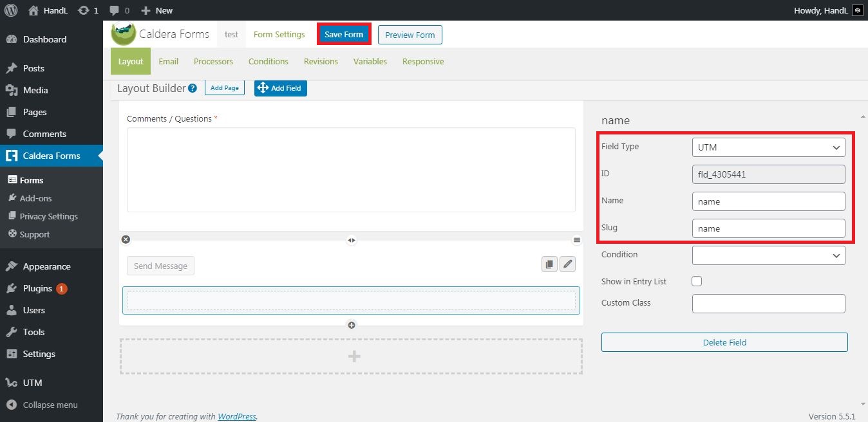
Task: Click inside the Custom Class input
Action: (x=768, y=304)
